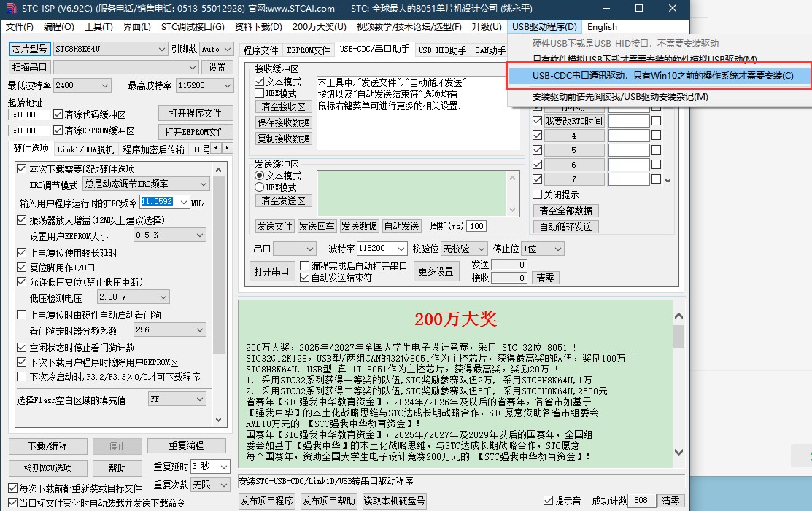
Task: Toggle 复位脚用作I/O口 checkbox
Action: click(x=22, y=267)
